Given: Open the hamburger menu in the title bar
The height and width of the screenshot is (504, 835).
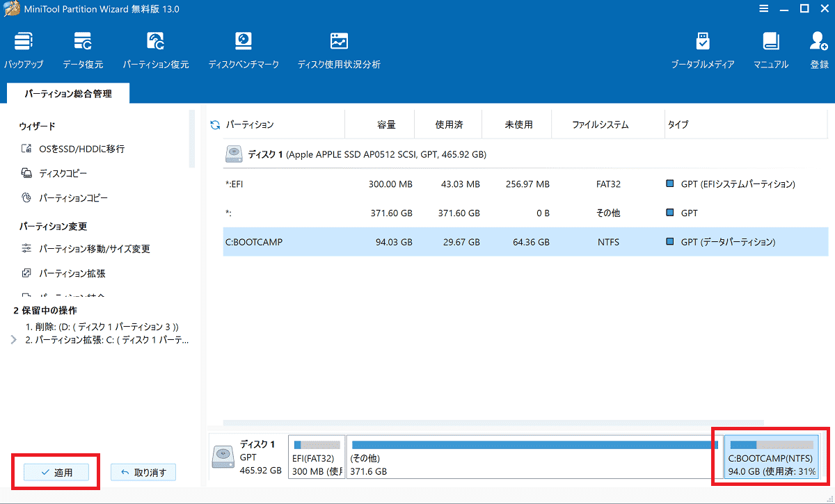Looking at the screenshot, I should [x=764, y=9].
